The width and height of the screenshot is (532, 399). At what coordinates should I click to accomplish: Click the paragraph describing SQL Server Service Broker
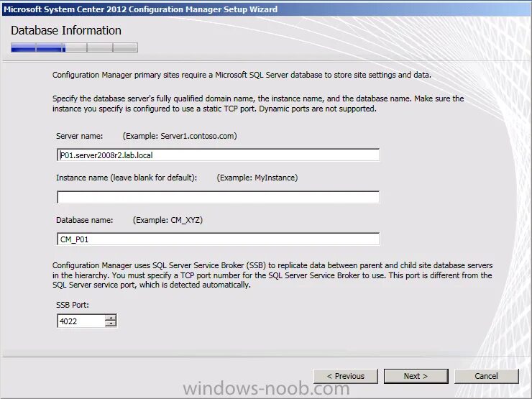[x=272, y=275]
